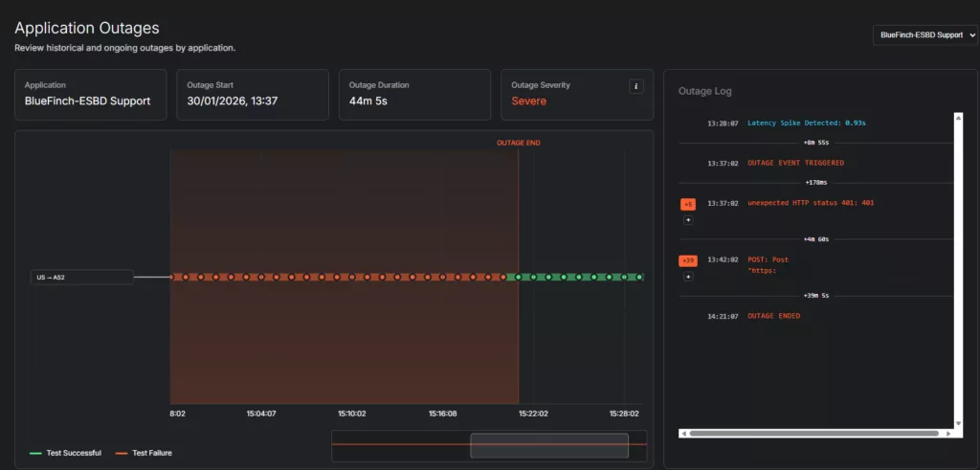This screenshot has height=470, width=980.
Task: Click the Outage Log up scroll arrow
Action: pyautogui.click(x=958, y=117)
